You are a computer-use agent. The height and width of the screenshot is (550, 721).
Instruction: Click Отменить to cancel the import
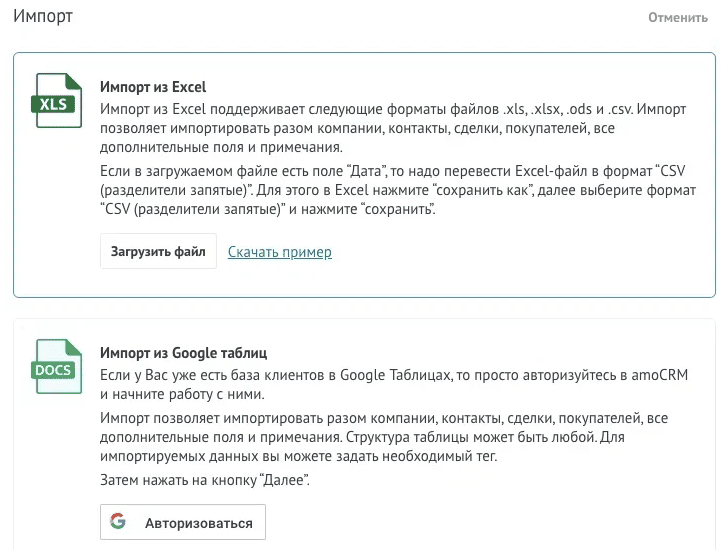(677, 18)
